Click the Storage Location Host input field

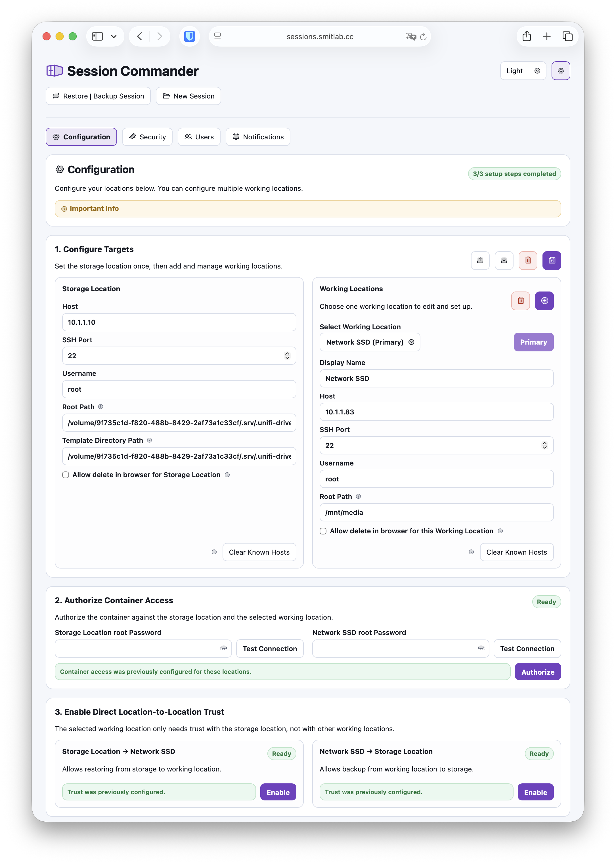179,322
